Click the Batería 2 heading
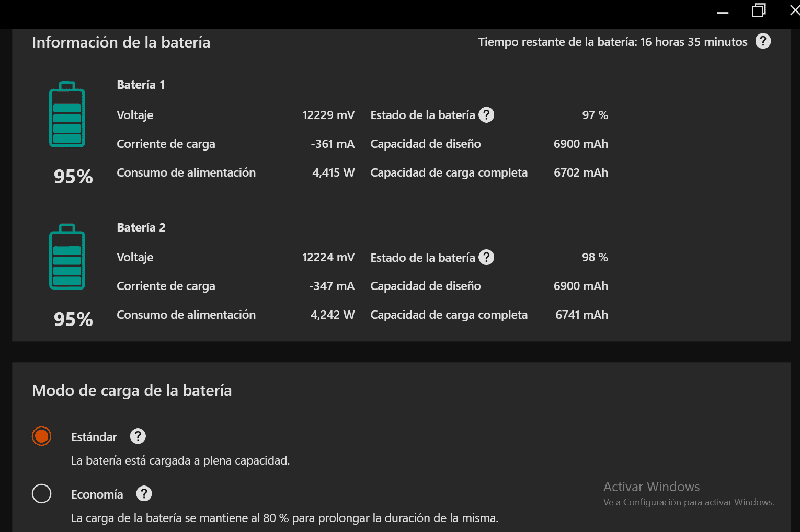800x532 pixels. pos(141,227)
